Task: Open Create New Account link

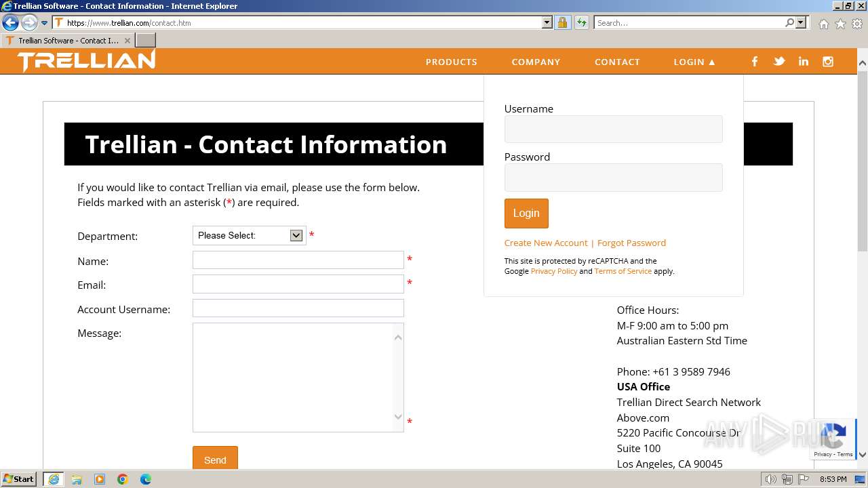Action: point(546,243)
